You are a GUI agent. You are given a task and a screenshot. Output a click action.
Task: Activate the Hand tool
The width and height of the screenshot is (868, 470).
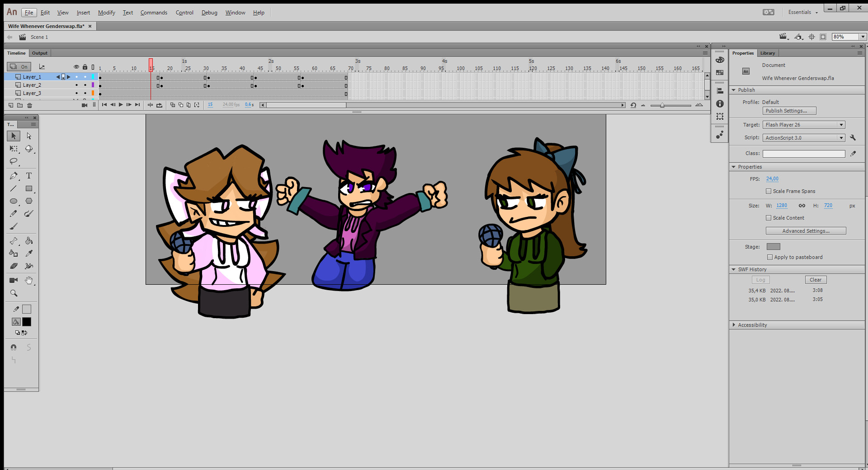29,281
